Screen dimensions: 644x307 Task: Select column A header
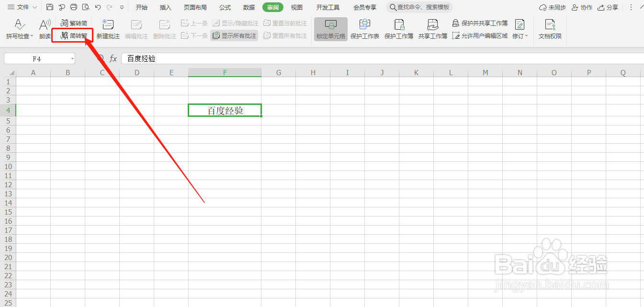tap(34, 73)
